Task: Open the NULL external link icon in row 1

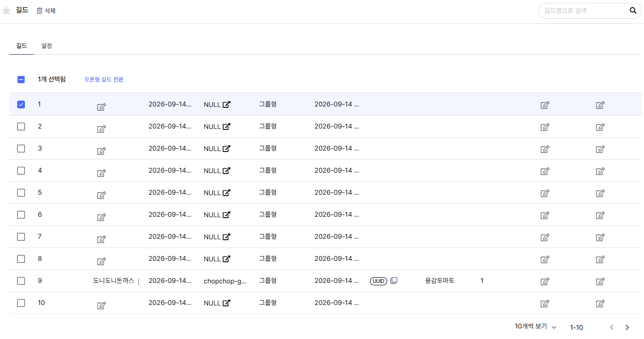Action: 226,105
